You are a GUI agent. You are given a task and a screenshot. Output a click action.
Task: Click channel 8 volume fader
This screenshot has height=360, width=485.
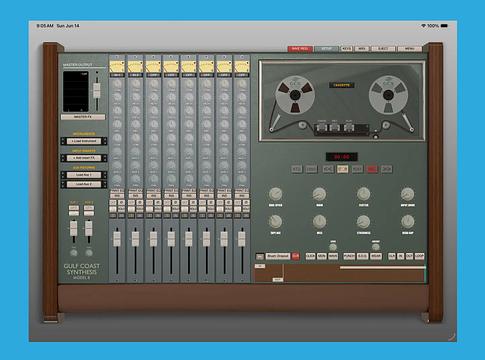pos(242,239)
